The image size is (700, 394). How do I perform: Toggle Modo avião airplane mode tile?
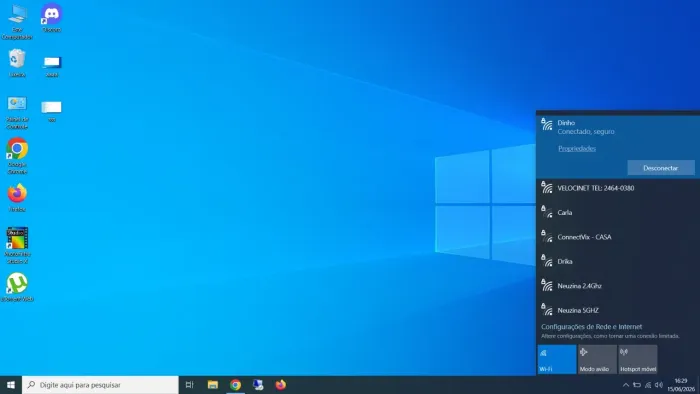click(x=597, y=359)
